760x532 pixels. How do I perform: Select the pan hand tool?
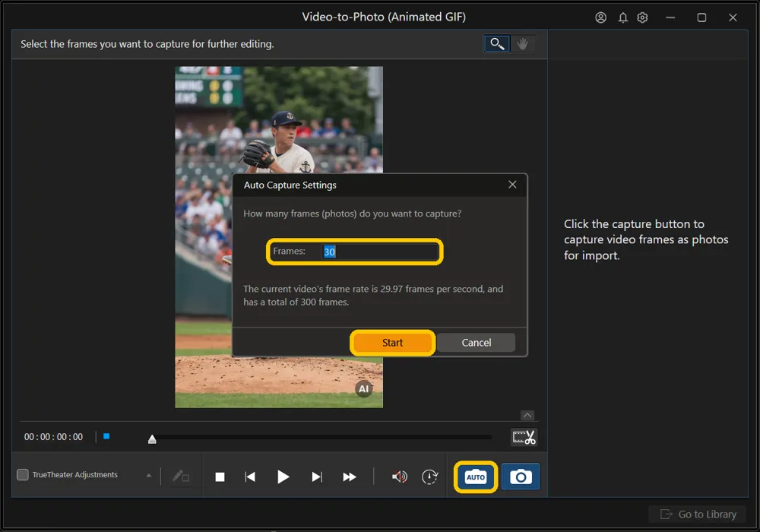tap(523, 43)
